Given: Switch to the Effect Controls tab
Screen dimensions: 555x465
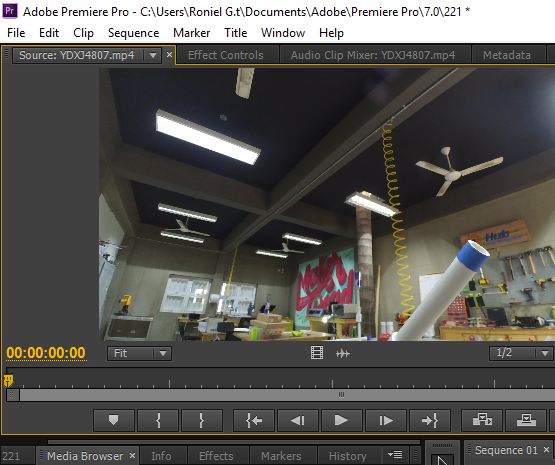Looking at the screenshot, I should pyautogui.click(x=226, y=55).
